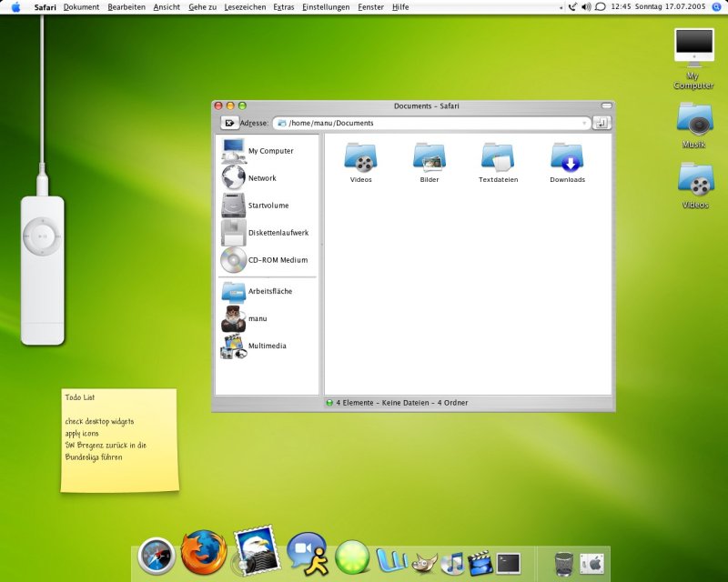Click the Go button beside address field
The image size is (728, 582).
click(602, 123)
